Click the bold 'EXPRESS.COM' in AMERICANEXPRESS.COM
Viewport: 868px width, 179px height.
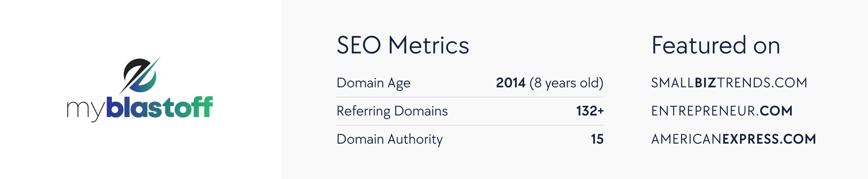pos(769,139)
